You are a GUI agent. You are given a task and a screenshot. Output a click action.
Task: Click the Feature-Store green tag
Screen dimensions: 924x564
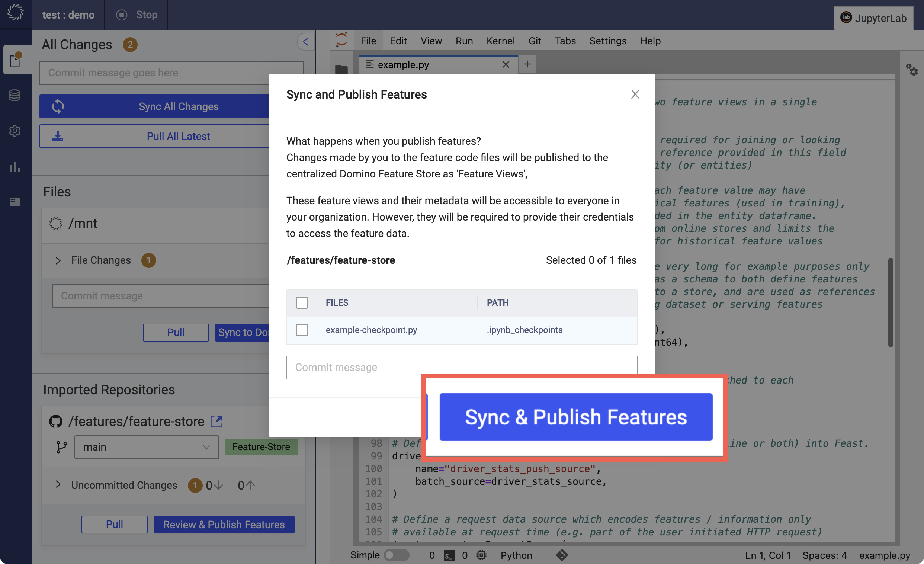pyautogui.click(x=261, y=447)
